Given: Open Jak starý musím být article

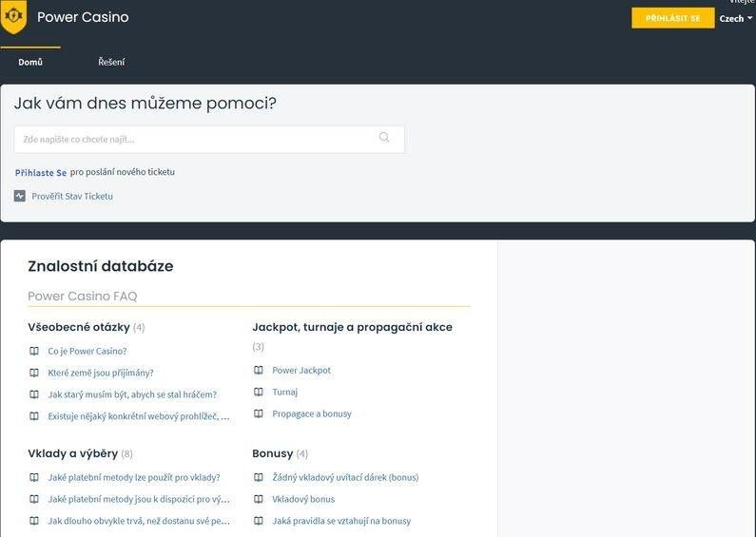Looking at the screenshot, I should [132, 394].
